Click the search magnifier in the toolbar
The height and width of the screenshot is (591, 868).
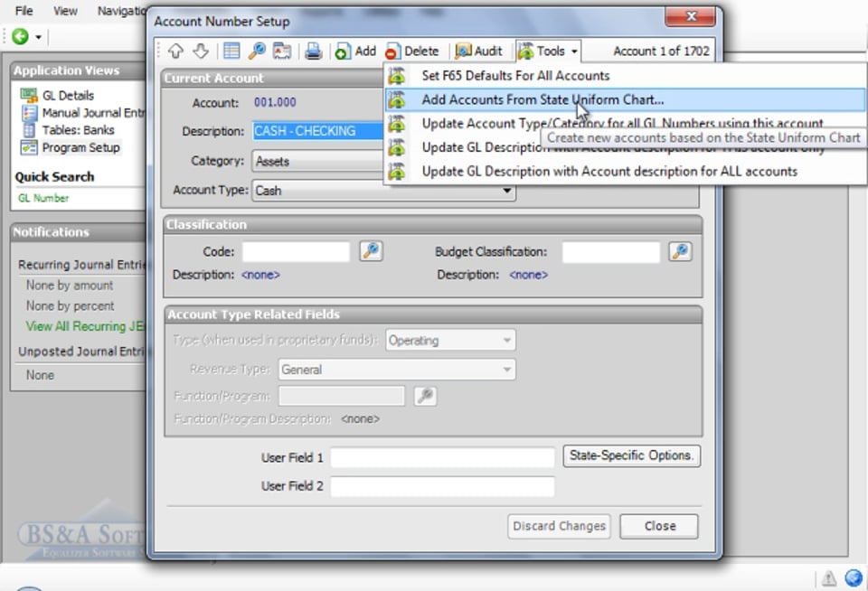tap(256, 51)
